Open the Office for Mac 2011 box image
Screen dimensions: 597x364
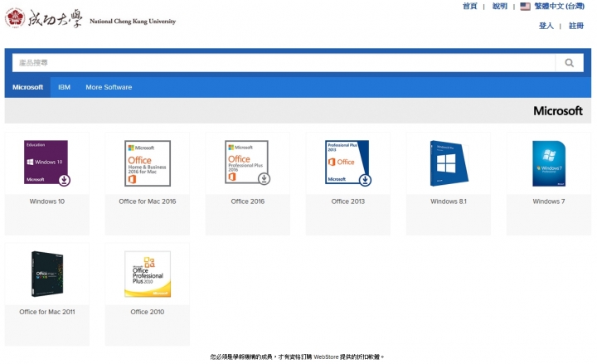(47, 274)
